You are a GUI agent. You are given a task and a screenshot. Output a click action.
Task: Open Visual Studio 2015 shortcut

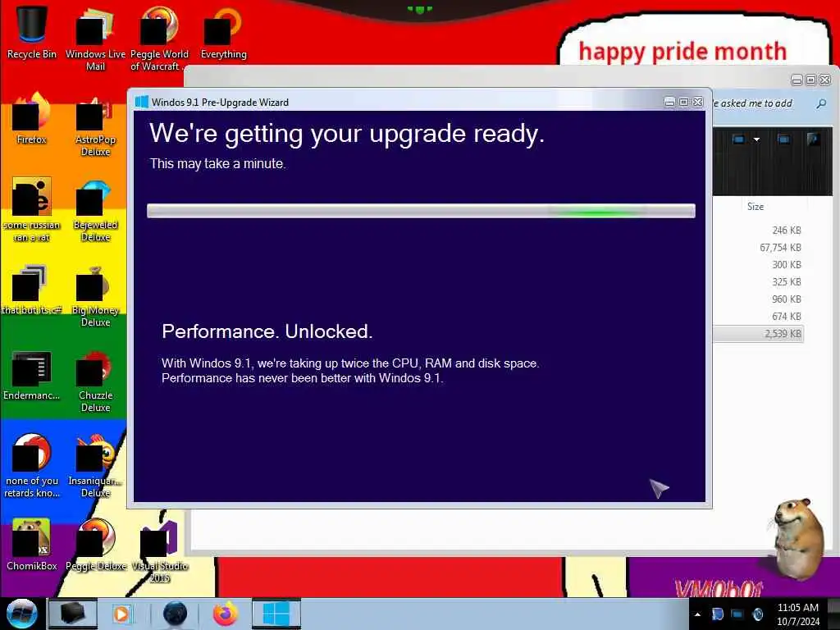[159, 550]
